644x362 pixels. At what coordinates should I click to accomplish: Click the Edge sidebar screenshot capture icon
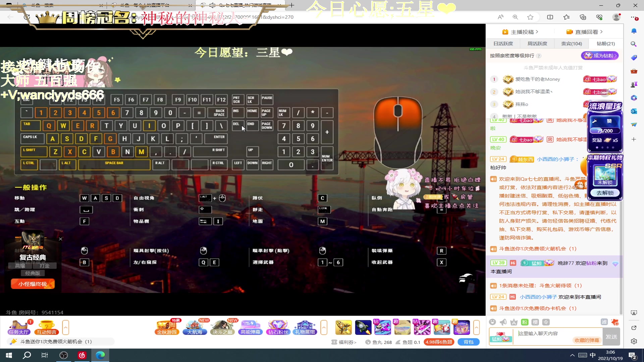coord(634,313)
